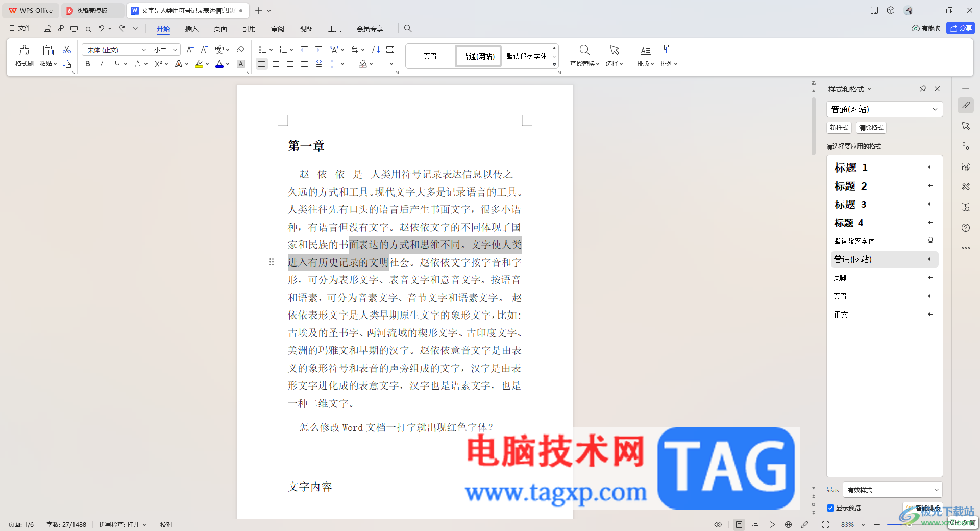The image size is (980, 531).
Task: Click the Save icon in quick toolbar
Action: [47, 28]
